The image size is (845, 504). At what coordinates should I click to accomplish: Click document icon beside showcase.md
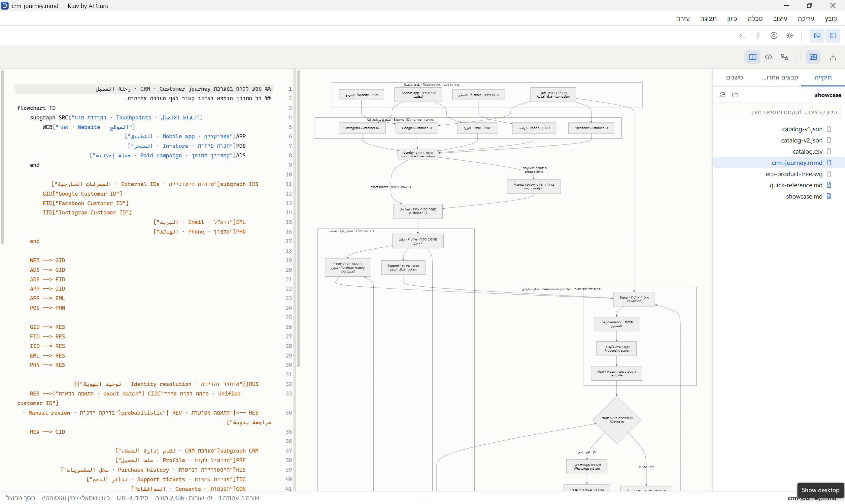(829, 196)
